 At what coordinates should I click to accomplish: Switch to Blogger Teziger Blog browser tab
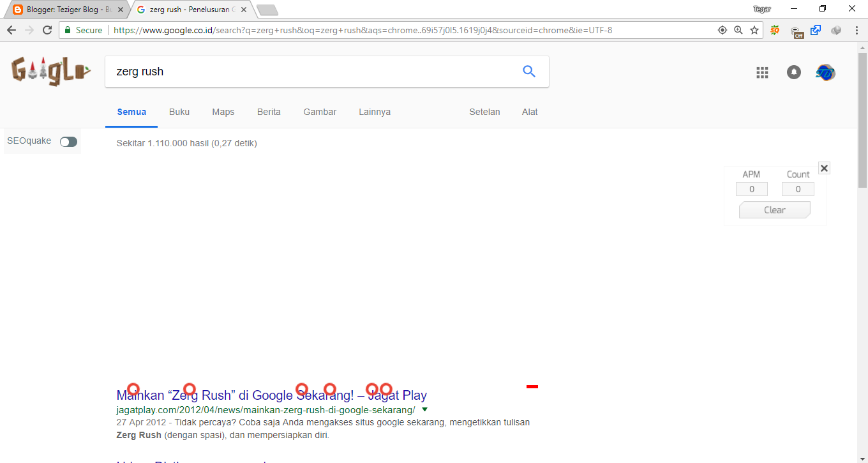(x=66, y=10)
